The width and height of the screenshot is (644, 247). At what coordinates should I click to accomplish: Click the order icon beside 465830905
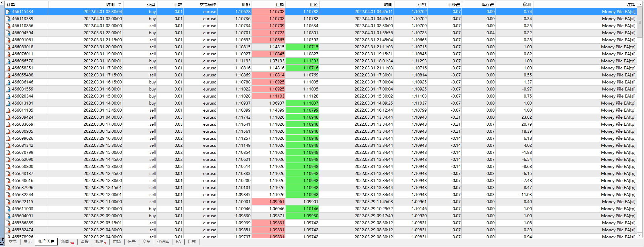pos(8,131)
